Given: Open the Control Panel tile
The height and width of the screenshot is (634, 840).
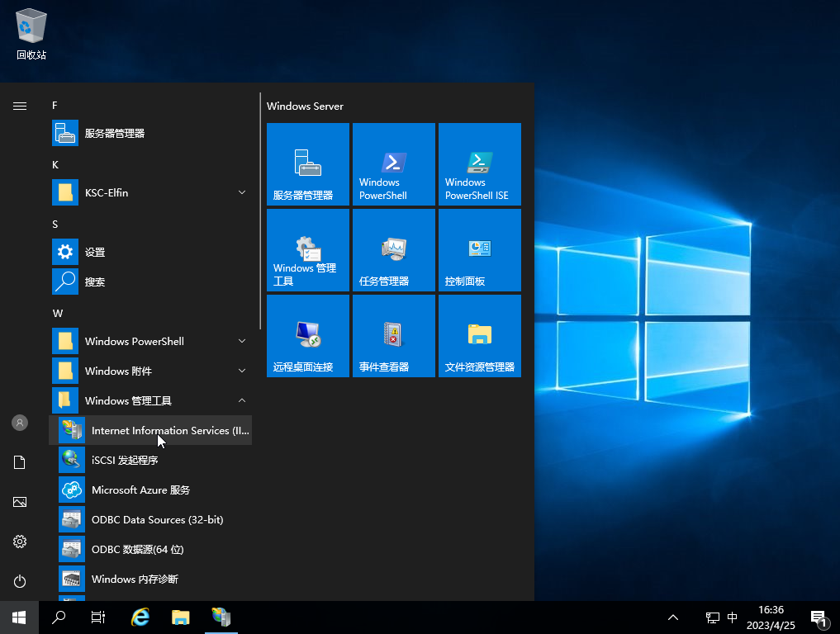Looking at the screenshot, I should coord(479,250).
